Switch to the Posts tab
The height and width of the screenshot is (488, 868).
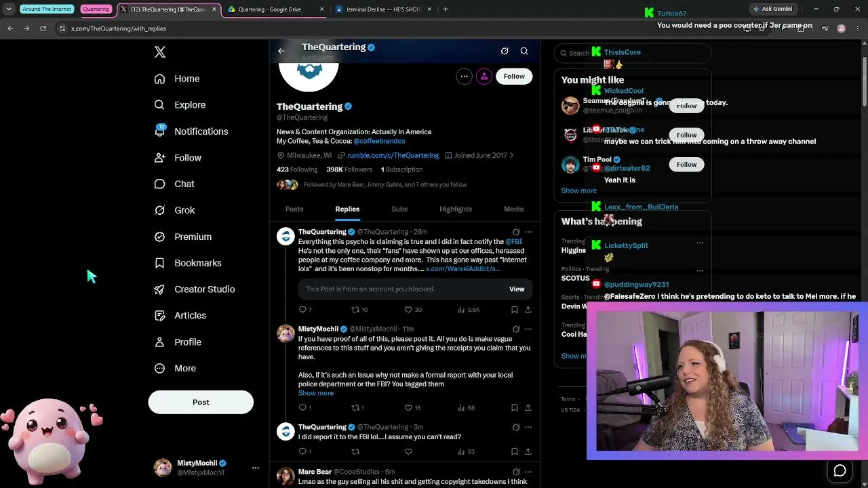(x=294, y=209)
